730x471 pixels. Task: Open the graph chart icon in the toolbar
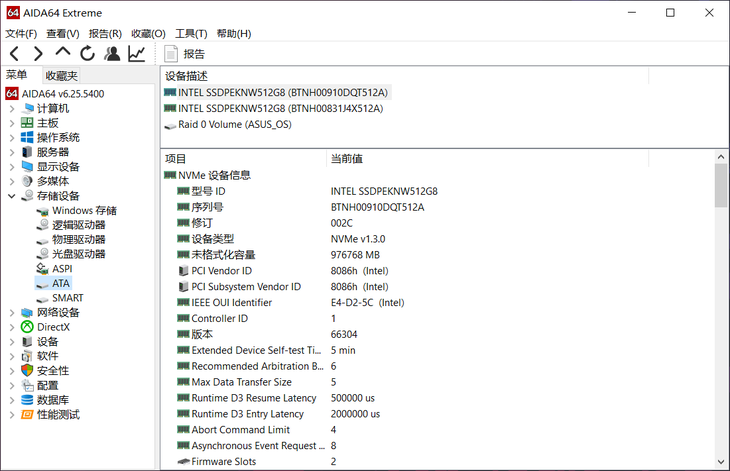pyautogui.click(x=137, y=54)
